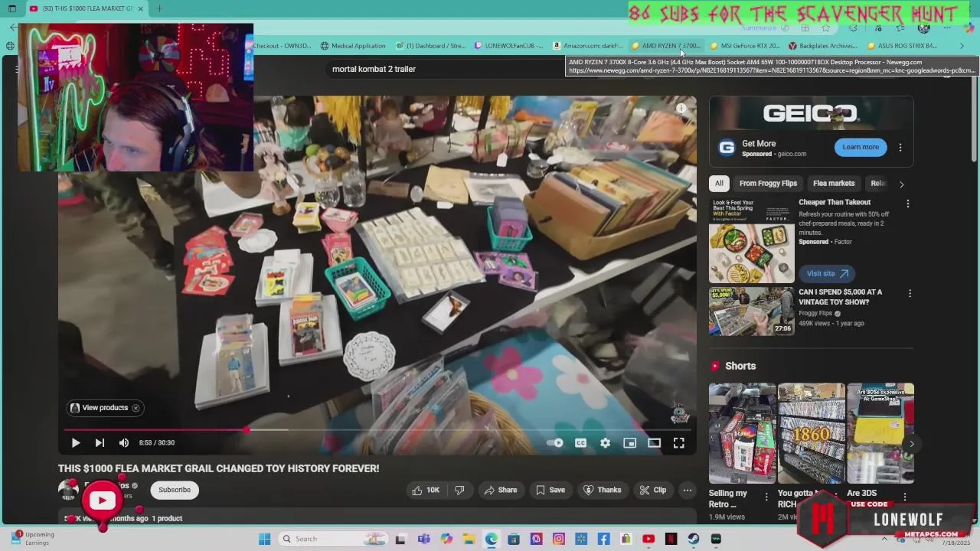This screenshot has height=551, width=980.
Task: Open LONEWOLFanCUB bookmark
Action: [x=508, y=46]
